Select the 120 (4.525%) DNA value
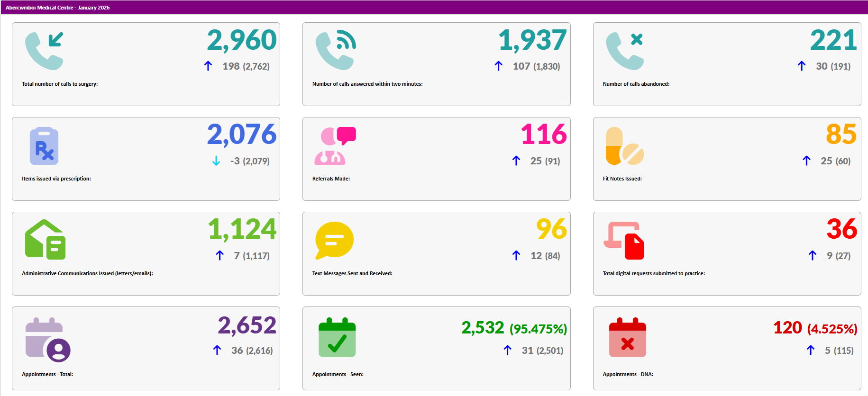The image size is (868, 396). (x=815, y=328)
